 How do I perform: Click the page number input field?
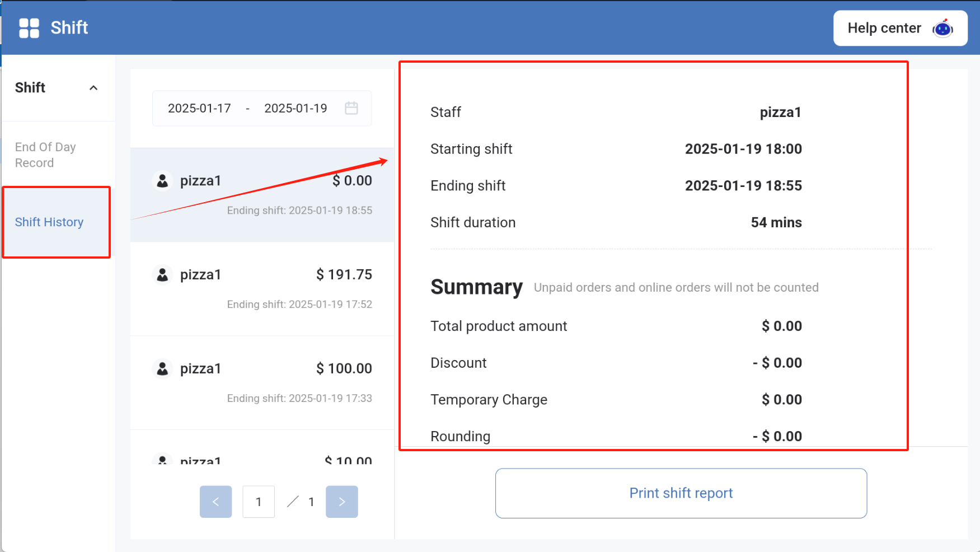tap(258, 502)
